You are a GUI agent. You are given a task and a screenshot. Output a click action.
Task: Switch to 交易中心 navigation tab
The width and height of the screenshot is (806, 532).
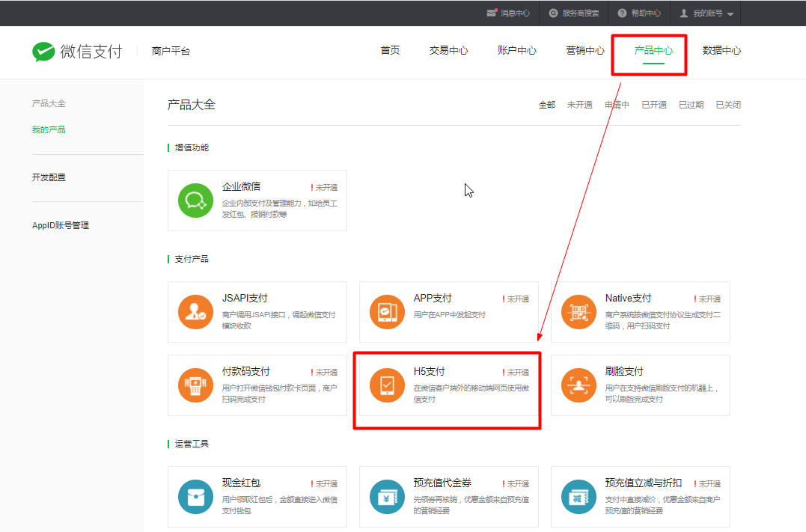click(448, 51)
